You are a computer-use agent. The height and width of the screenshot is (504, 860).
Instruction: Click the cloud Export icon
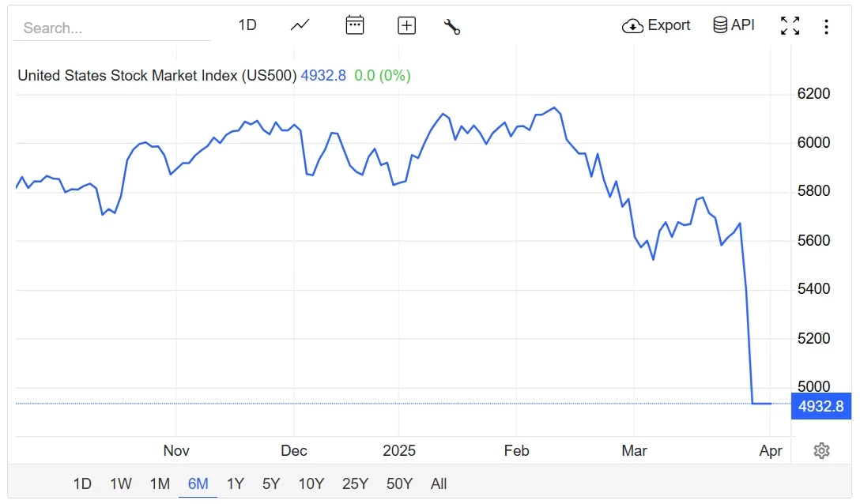[633, 26]
